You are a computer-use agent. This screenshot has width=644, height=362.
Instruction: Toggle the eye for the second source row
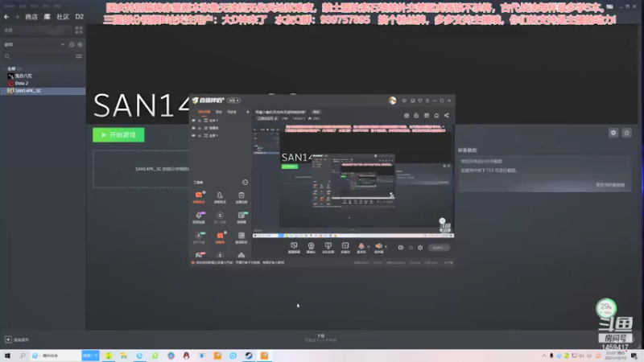point(193,128)
